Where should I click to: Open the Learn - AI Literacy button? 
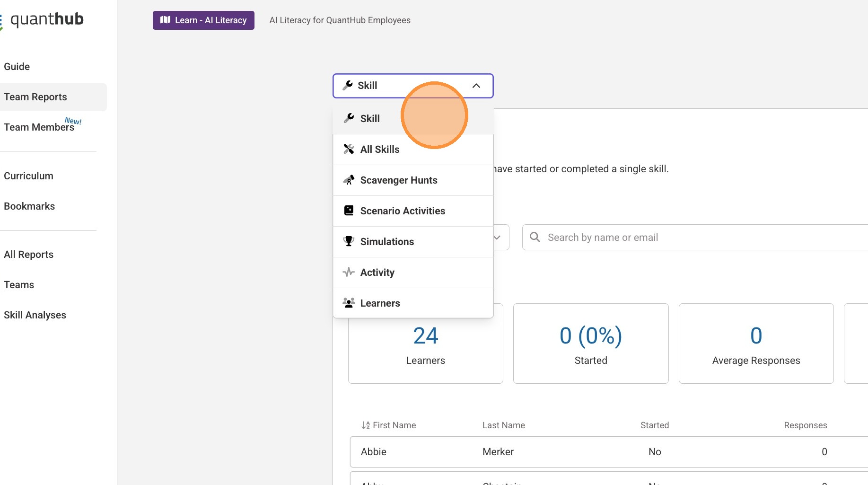point(203,20)
